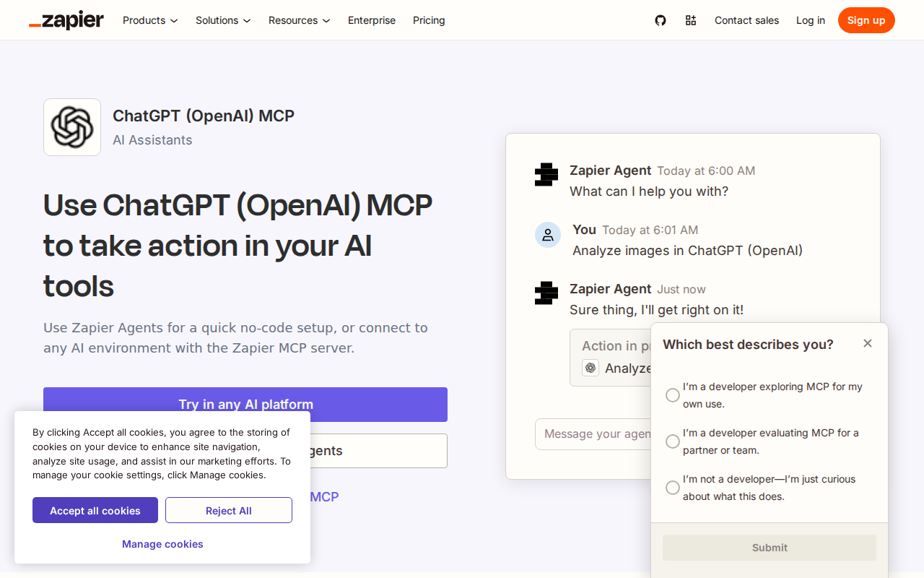Open the GitHub icon link
The height and width of the screenshot is (578, 924).
(661, 20)
